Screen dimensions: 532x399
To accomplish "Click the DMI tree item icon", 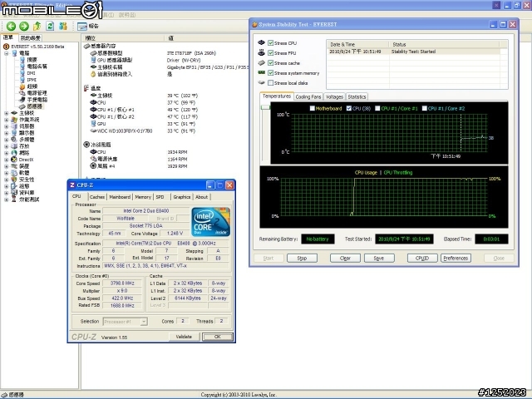I will [22, 73].
